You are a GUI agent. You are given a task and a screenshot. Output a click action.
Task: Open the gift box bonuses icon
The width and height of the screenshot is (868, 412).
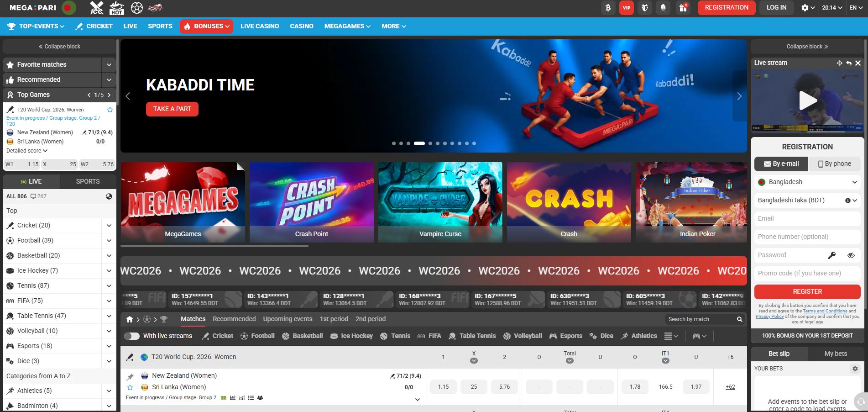[x=683, y=8]
